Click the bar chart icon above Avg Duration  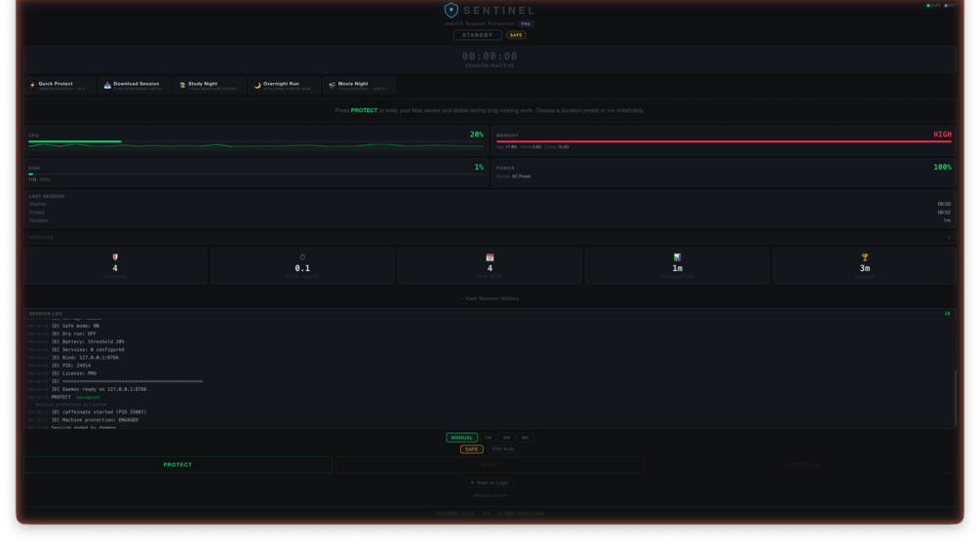pos(678,257)
